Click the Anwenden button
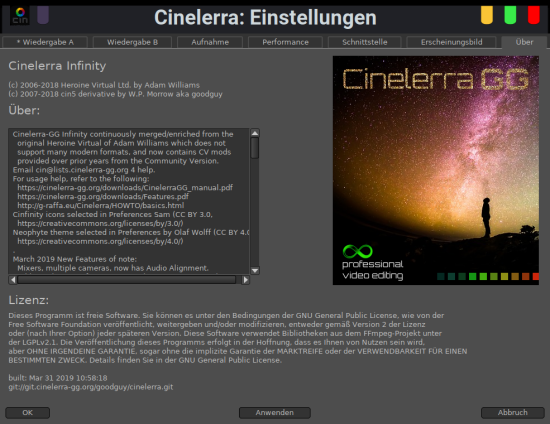Image resolution: width=550 pixels, height=424 pixels. (x=275, y=412)
